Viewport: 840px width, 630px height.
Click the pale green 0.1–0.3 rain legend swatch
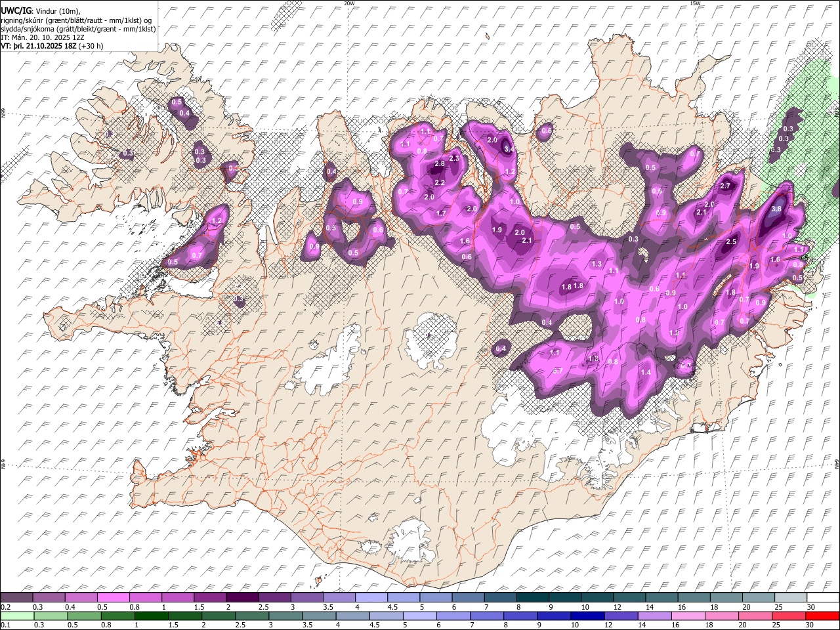pyautogui.click(x=17, y=616)
